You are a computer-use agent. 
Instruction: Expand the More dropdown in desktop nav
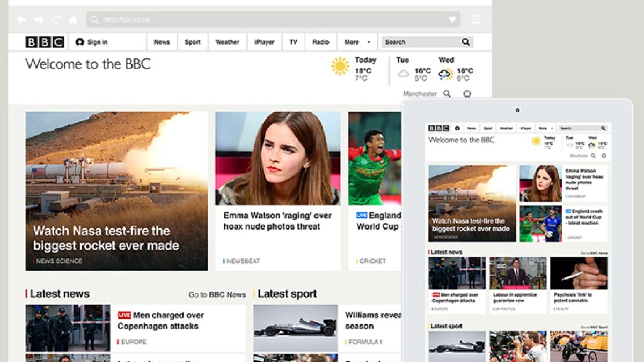point(357,42)
